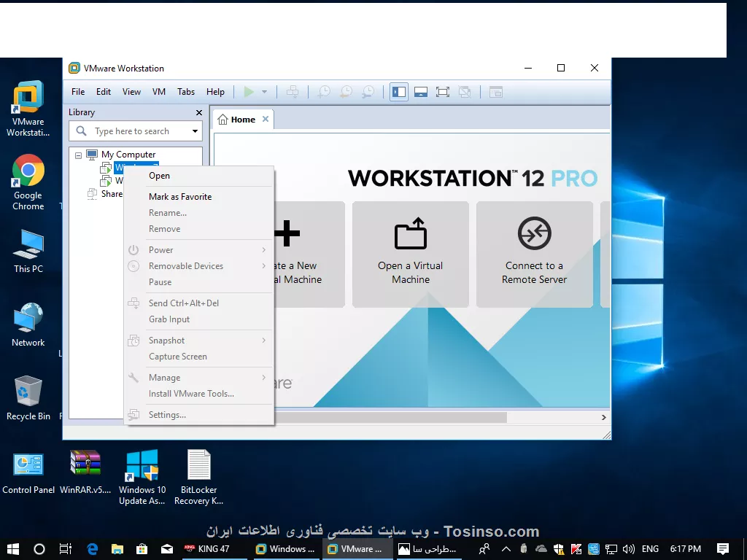Open Settings... from the context menu
The image size is (747, 560).
point(198,415)
